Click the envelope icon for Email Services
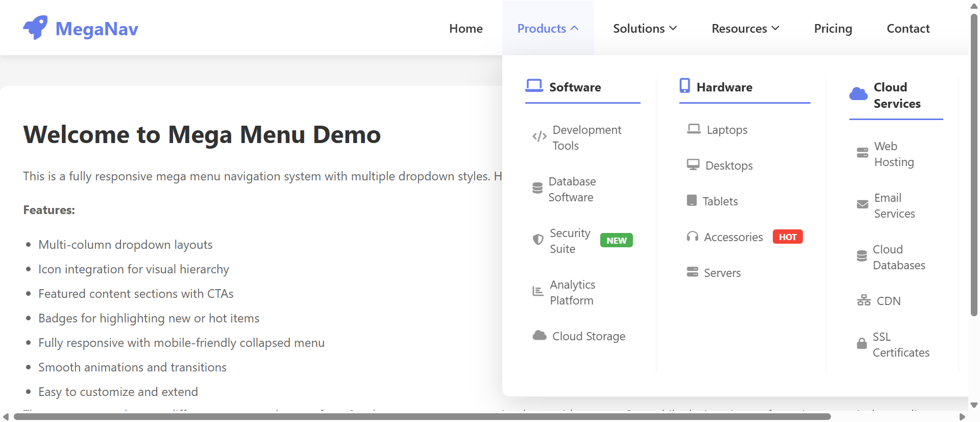 pos(862,204)
